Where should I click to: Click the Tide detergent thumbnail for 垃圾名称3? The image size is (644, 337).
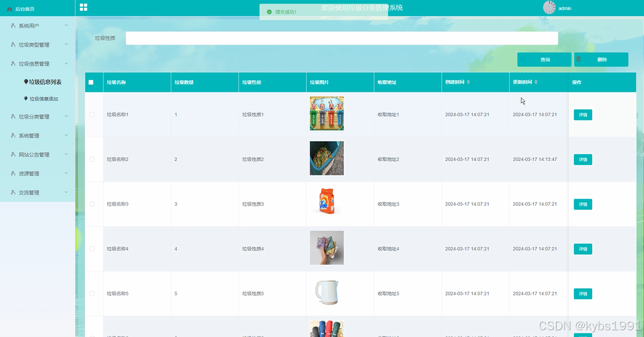pos(326,202)
